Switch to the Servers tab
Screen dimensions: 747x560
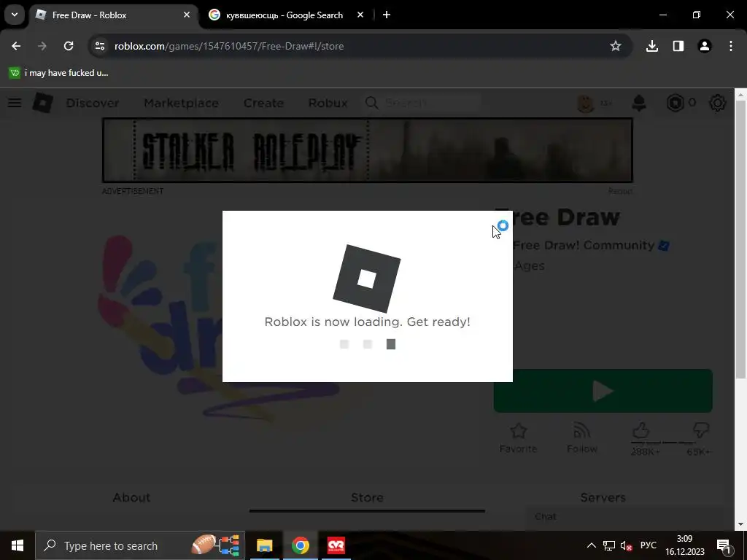(x=603, y=497)
